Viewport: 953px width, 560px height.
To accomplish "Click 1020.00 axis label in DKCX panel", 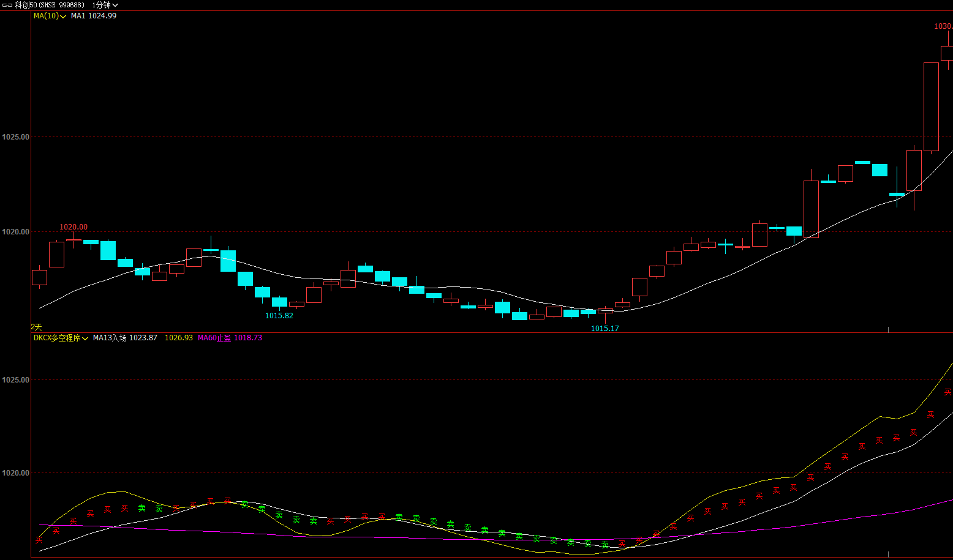I will [x=15, y=473].
